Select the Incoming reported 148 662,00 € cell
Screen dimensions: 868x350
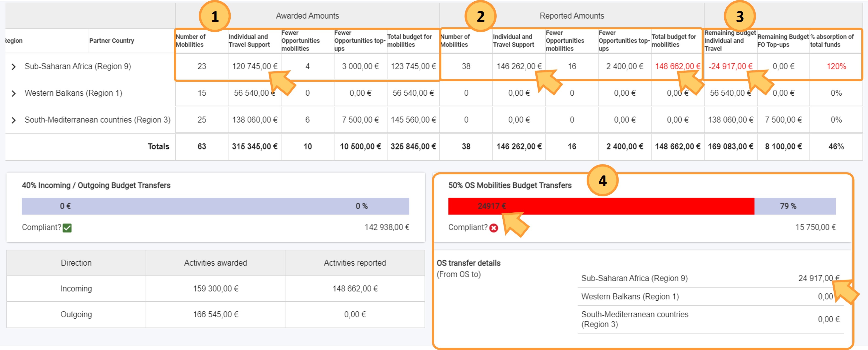(x=355, y=289)
